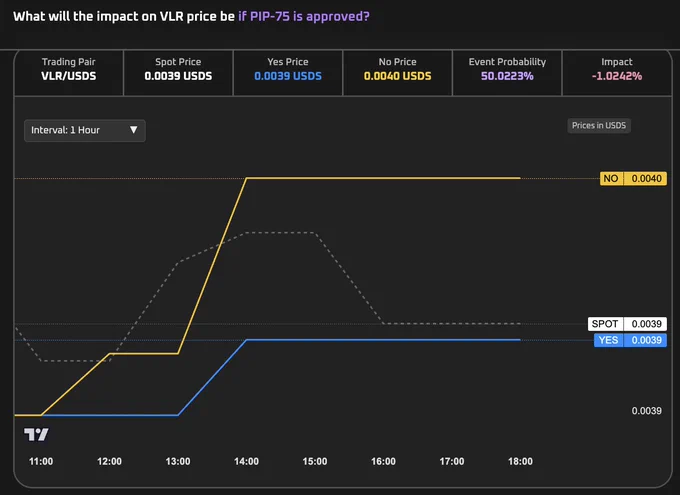Select the Trading Pair VLR/USDS cell
This screenshot has width=680, height=495.
[x=69, y=72]
